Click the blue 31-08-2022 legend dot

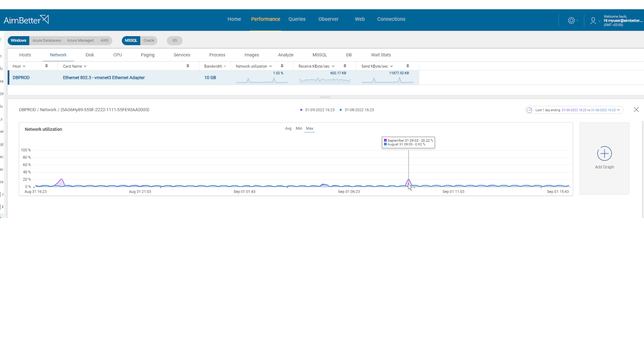point(341,110)
